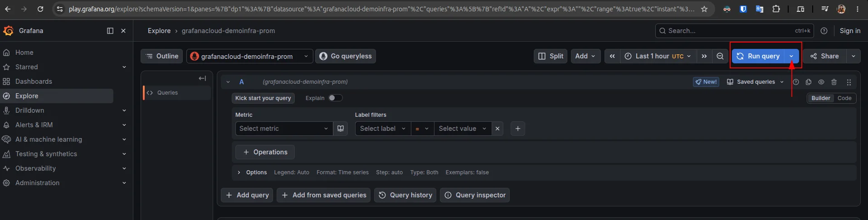This screenshot has height=220, width=868.
Task: Open the metrics explorer book icon
Action: [x=341, y=129]
